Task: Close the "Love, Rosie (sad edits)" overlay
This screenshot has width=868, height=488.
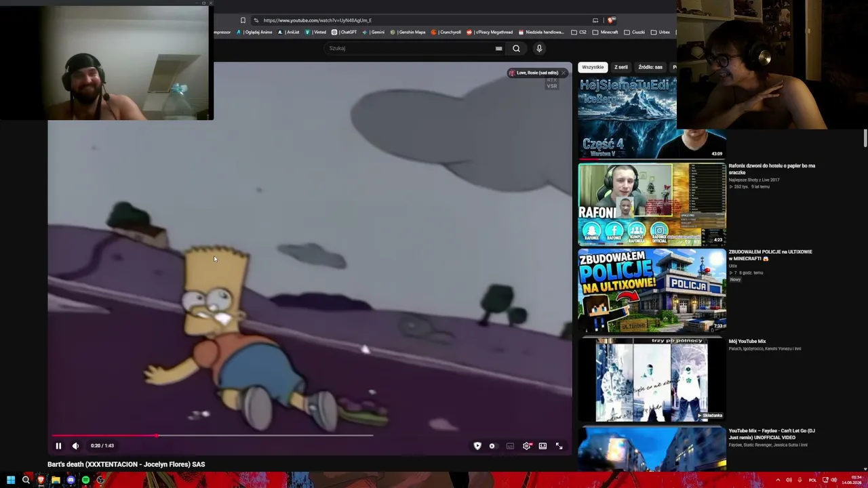Action: click(x=563, y=73)
